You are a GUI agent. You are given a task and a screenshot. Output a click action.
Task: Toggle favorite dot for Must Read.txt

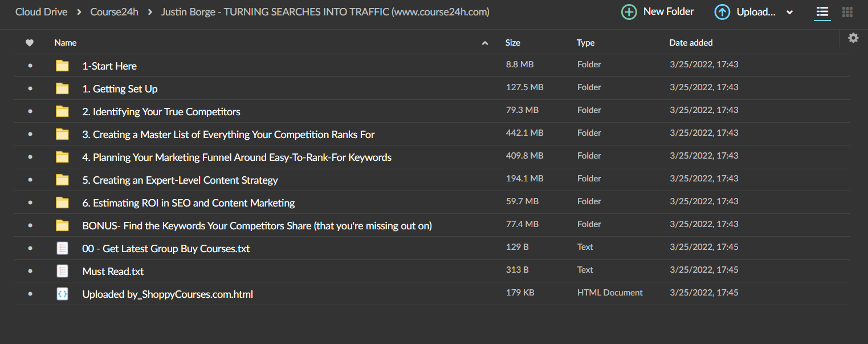pos(30,271)
